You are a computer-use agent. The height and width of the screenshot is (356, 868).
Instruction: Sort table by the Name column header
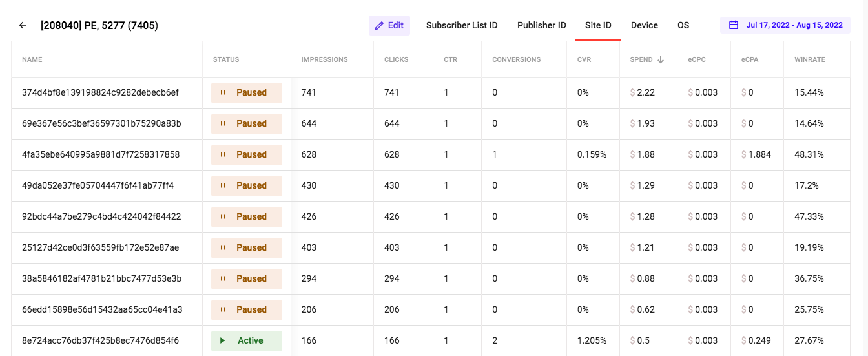point(32,59)
